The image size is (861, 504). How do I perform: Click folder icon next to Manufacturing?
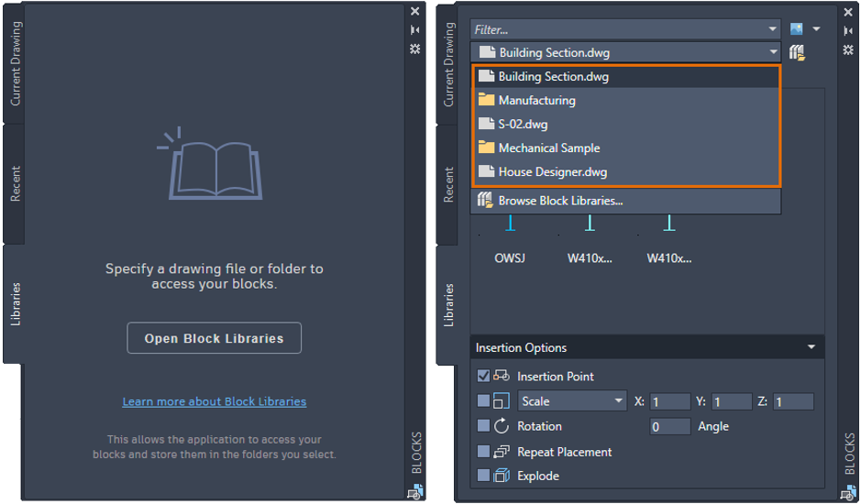pos(486,99)
